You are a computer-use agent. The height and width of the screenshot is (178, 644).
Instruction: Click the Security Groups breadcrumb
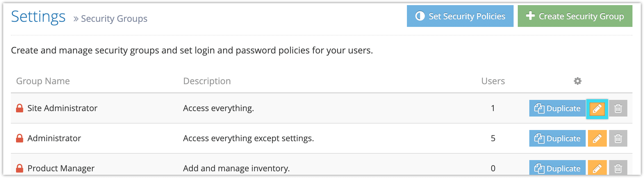[x=114, y=19]
